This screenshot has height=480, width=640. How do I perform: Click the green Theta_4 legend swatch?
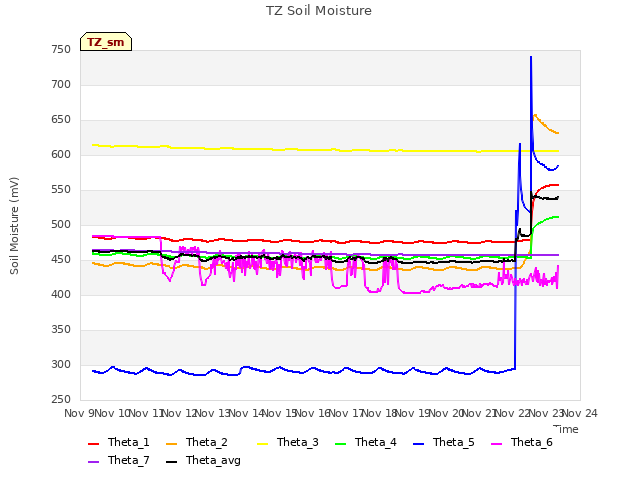pyautogui.click(x=340, y=443)
